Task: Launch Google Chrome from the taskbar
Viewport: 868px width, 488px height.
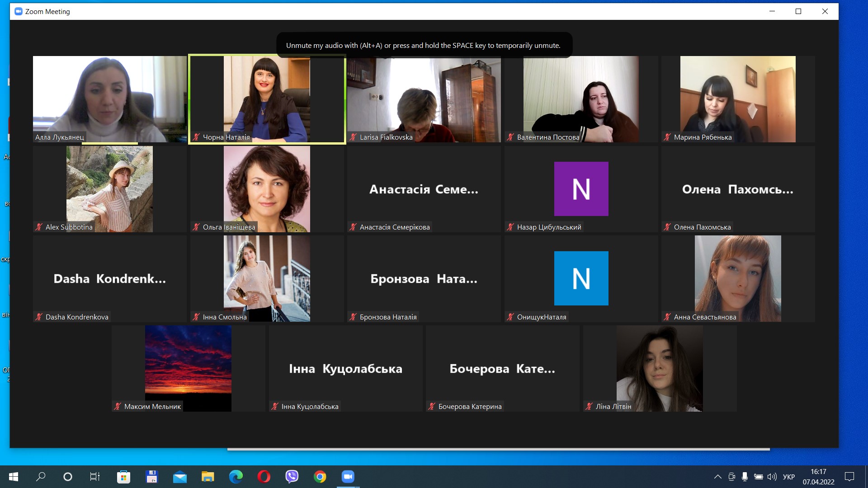Action: [x=320, y=477]
